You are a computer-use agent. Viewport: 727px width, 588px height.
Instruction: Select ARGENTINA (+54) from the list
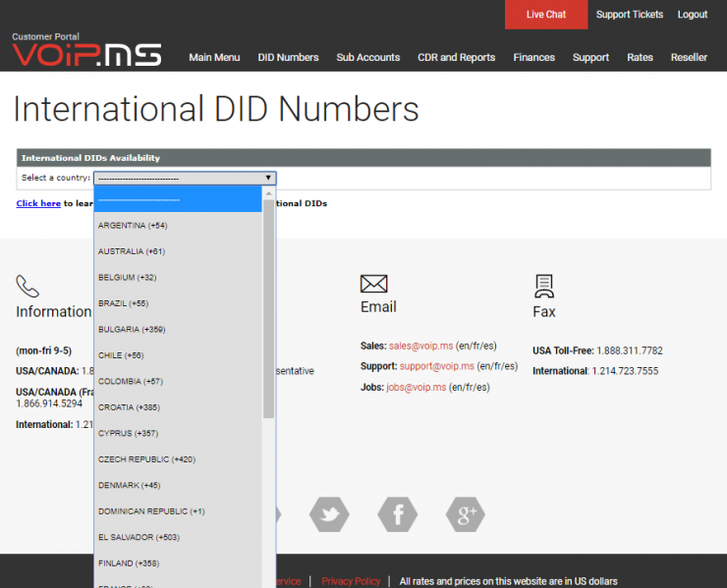click(178, 225)
